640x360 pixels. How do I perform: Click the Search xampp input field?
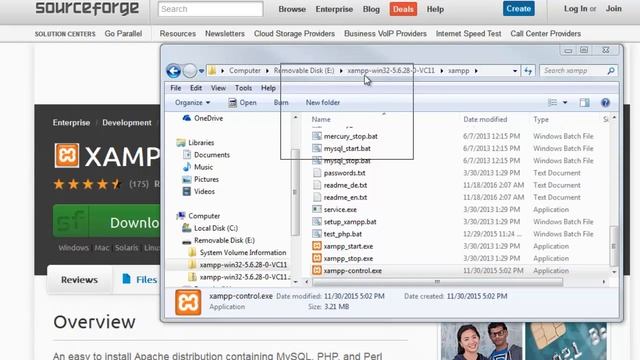pos(573,71)
